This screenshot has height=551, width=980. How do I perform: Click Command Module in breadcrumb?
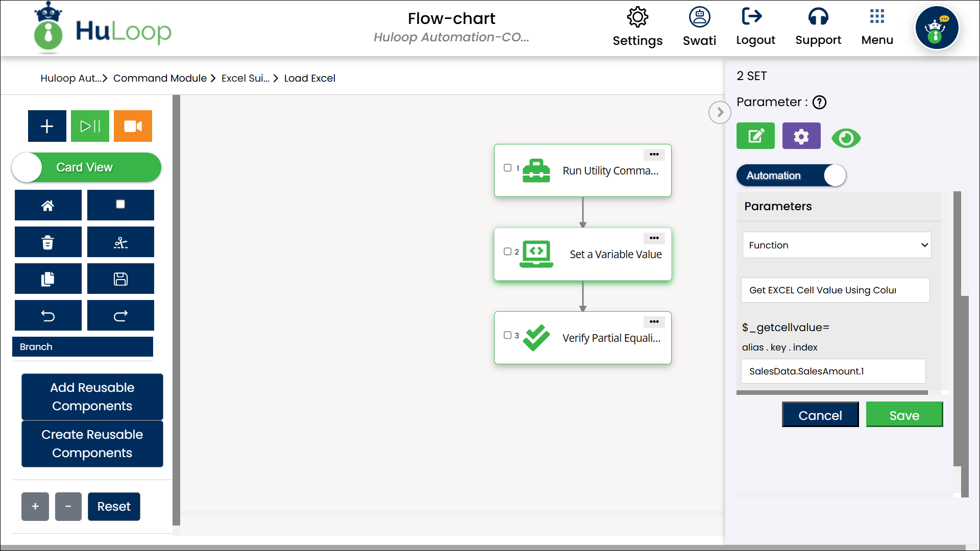pos(160,78)
